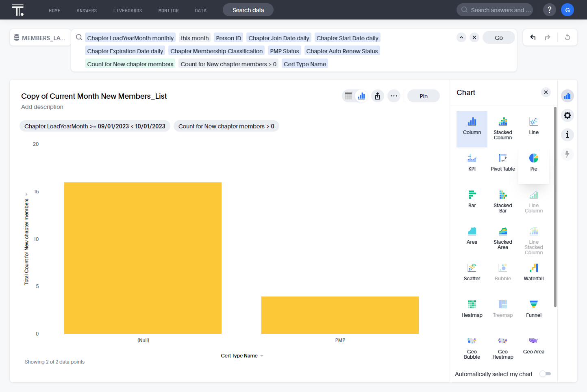This screenshot has width=587, height=392.
Task: Select the Column chart type
Action: 472,129
